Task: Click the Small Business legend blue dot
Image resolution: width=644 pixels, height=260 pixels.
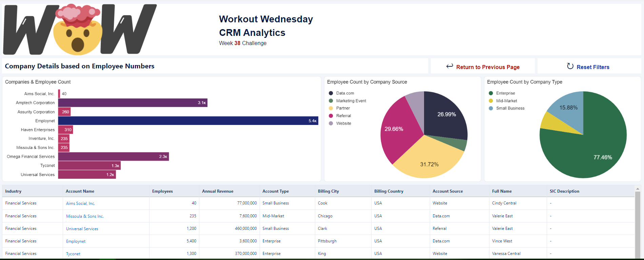Action: pos(491,108)
